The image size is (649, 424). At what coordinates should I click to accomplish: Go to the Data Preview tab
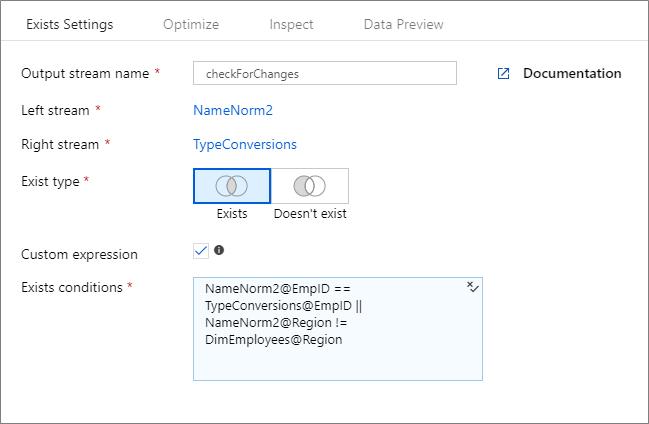403,24
